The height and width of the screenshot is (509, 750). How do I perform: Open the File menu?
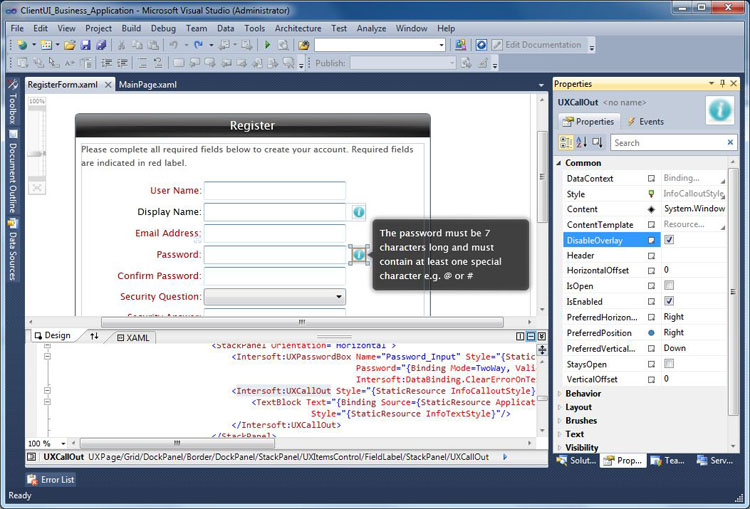pyautogui.click(x=17, y=28)
